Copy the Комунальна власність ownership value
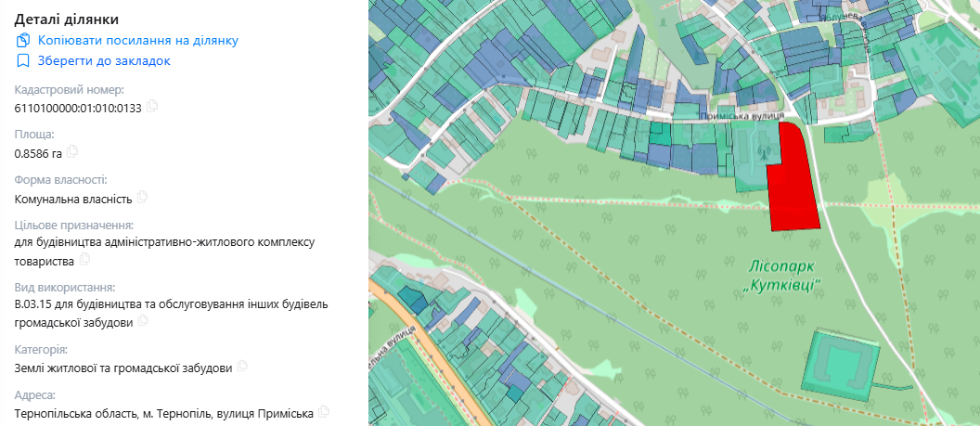 (x=142, y=197)
